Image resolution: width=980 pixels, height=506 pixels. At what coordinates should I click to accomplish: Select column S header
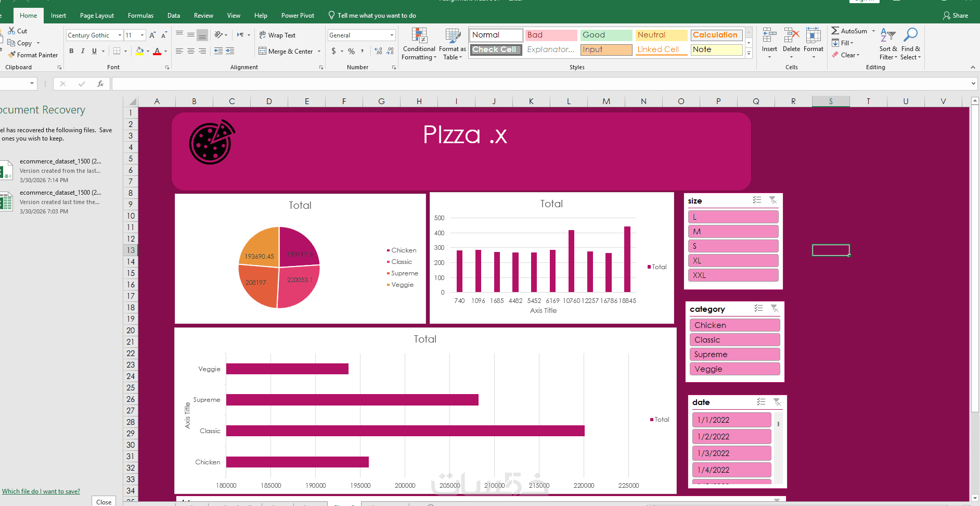(x=831, y=102)
